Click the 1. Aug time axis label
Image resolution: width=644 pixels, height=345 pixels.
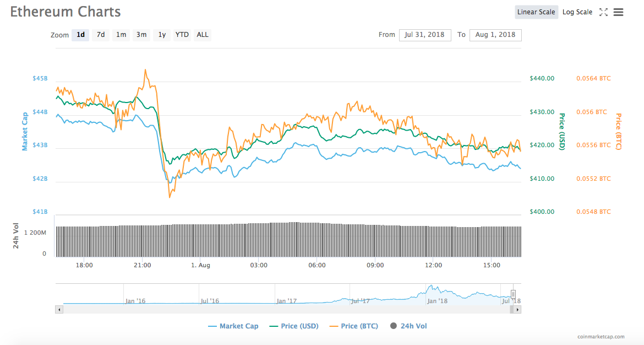tap(200, 265)
